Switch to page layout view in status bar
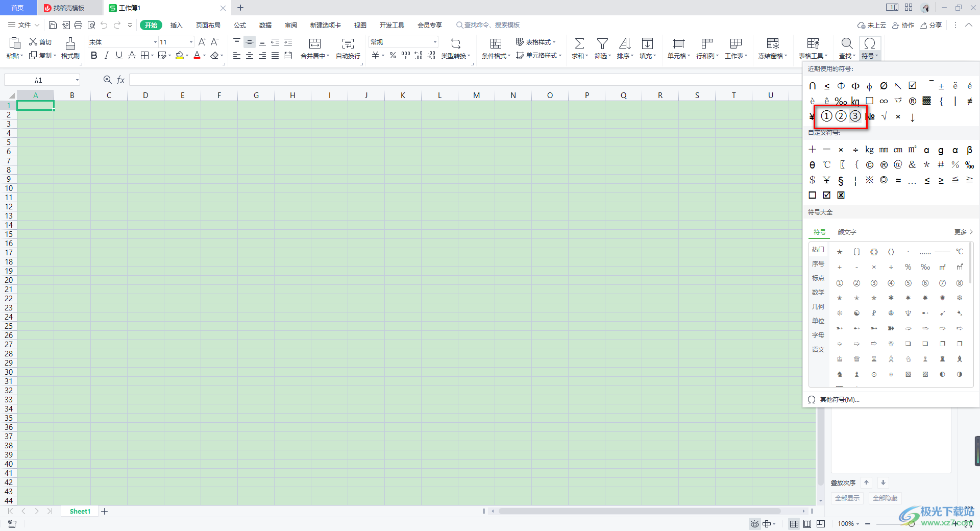The height and width of the screenshot is (531, 980). pyautogui.click(x=807, y=524)
